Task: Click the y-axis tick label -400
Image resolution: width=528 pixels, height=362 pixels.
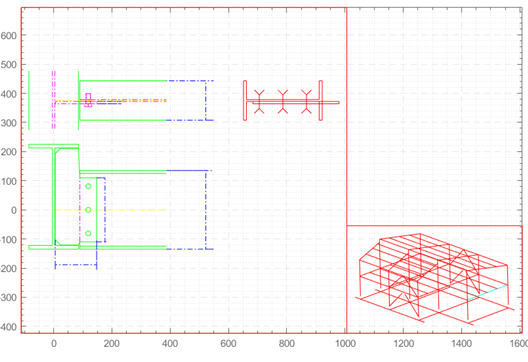Action: [x=8, y=327]
